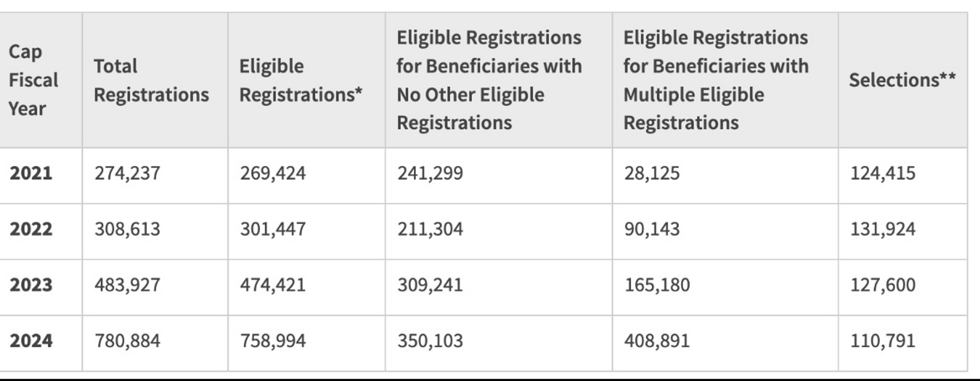The height and width of the screenshot is (381, 980).
Task: Click the Eligible Registrations* column header
Action: [301, 80]
